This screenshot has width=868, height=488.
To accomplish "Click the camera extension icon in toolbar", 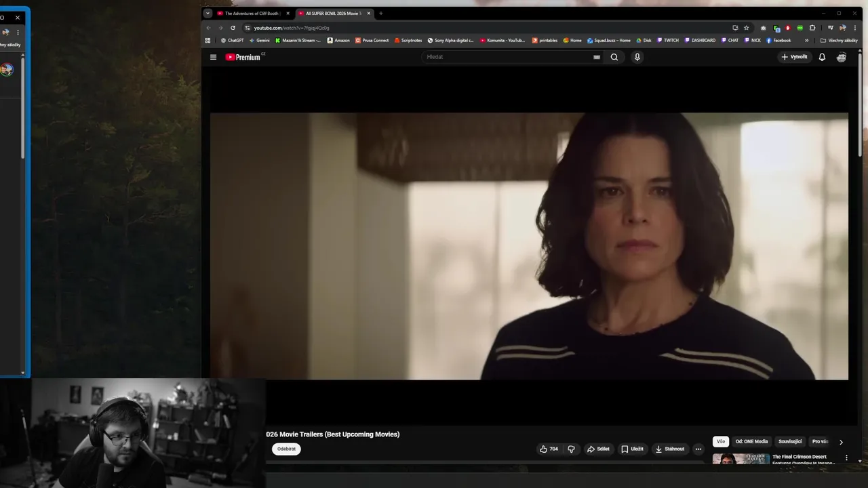I will coord(764,28).
